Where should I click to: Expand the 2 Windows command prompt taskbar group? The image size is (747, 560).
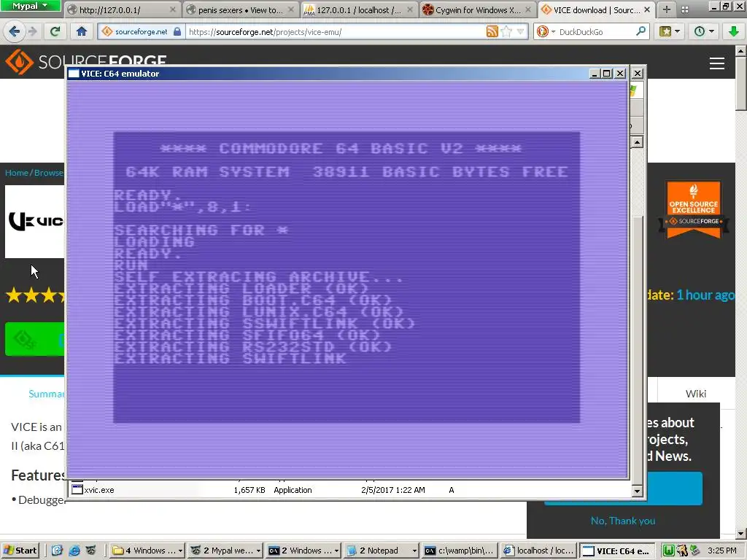tap(303, 551)
